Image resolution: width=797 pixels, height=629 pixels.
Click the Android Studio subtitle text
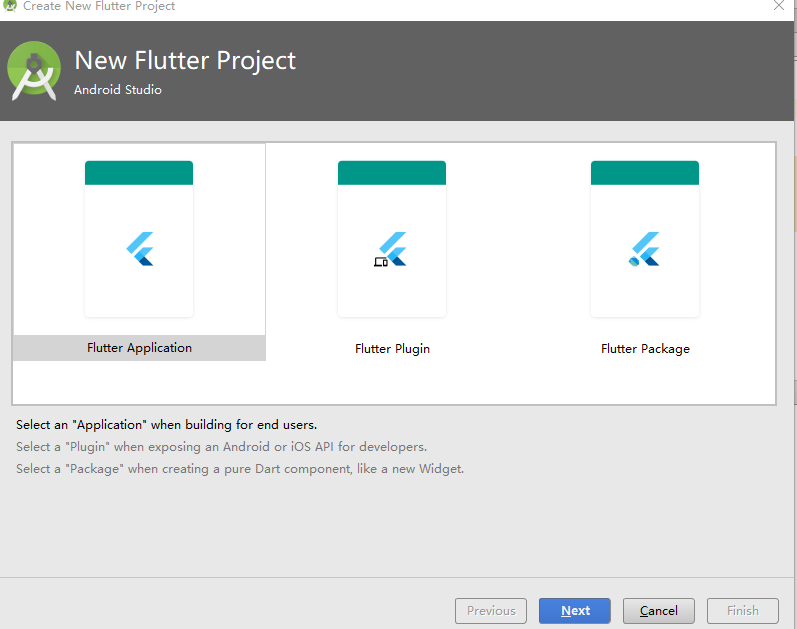[x=118, y=89]
